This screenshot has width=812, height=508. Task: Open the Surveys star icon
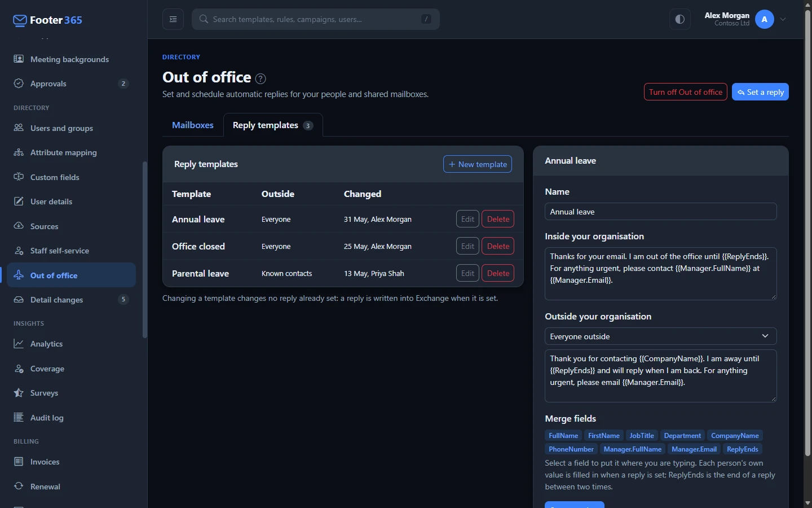pos(19,393)
